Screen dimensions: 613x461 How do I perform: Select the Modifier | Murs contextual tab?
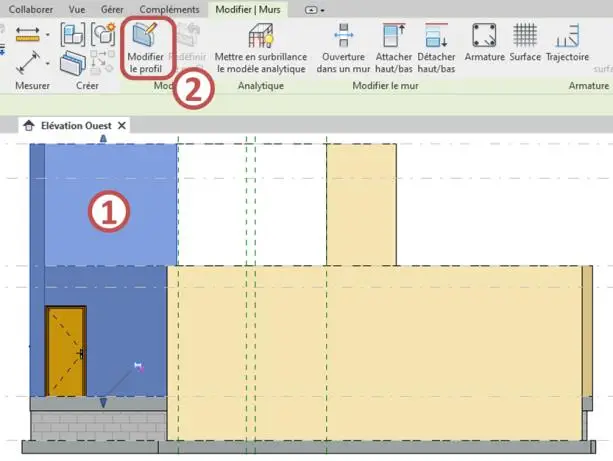[x=248, y=9]
